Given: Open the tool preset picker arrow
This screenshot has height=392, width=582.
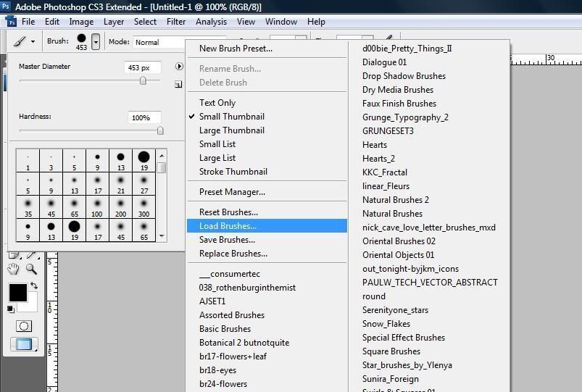Looking at the screenshot, I should point(33,41).
